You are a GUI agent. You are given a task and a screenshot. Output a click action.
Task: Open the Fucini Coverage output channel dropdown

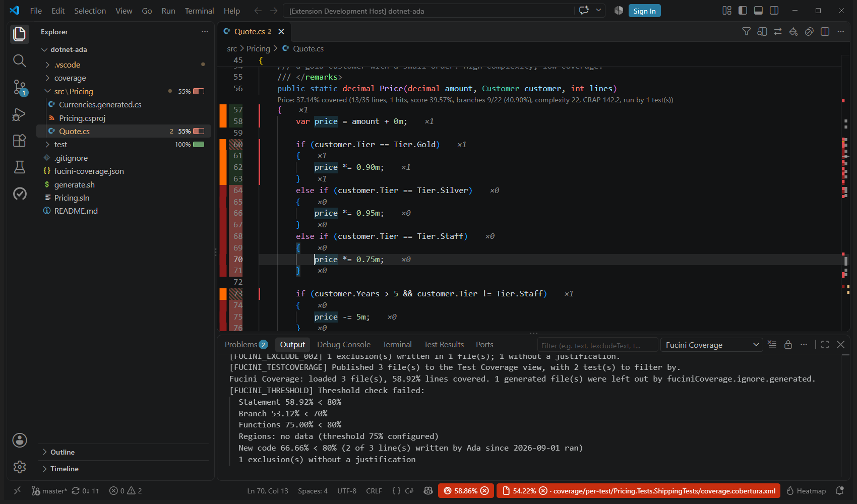[711, 345]
